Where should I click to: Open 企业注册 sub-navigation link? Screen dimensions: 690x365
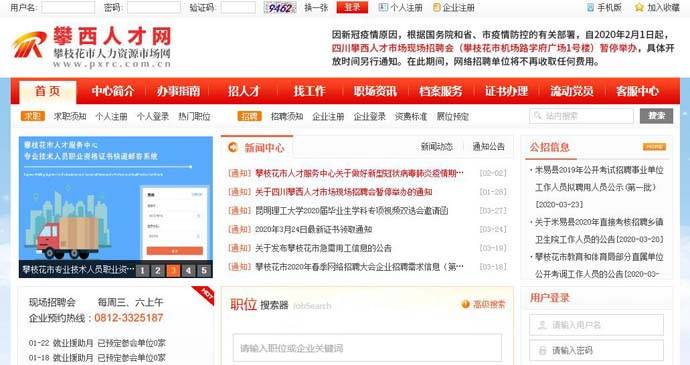point(328,116)
